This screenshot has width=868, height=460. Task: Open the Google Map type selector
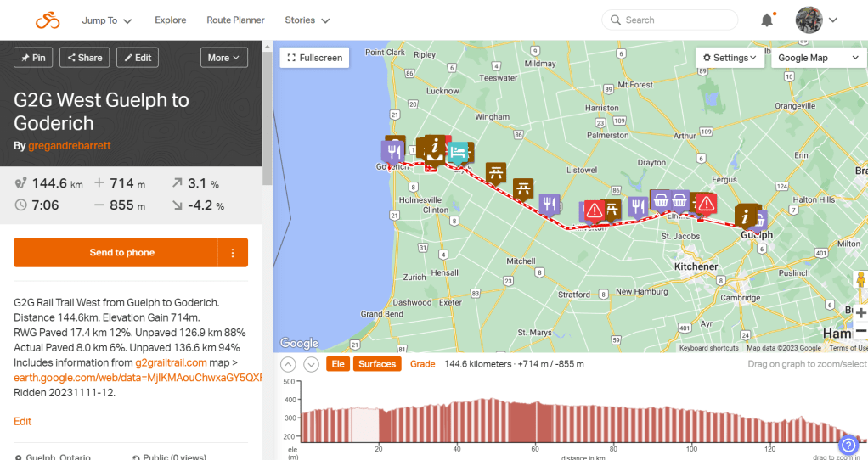click(x=818, y=58)
